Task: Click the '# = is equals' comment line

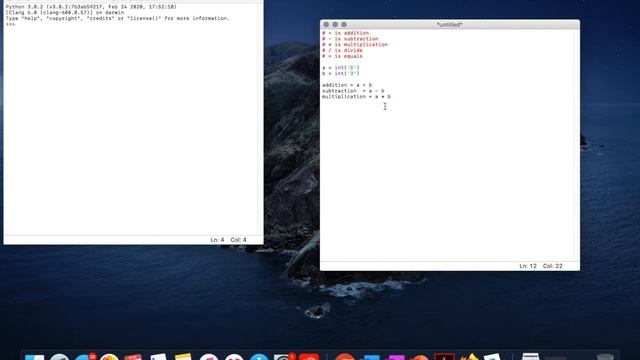Action: (342, 56)
